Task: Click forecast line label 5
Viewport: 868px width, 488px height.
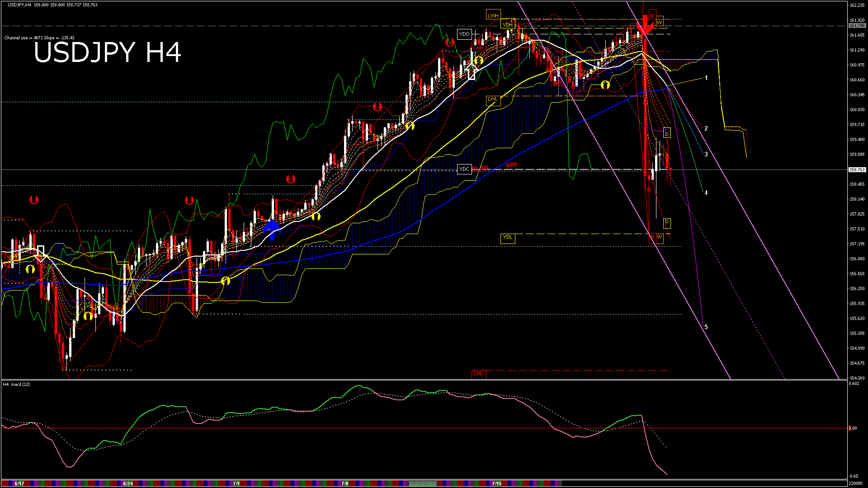Action: click(x=706, y=327)
